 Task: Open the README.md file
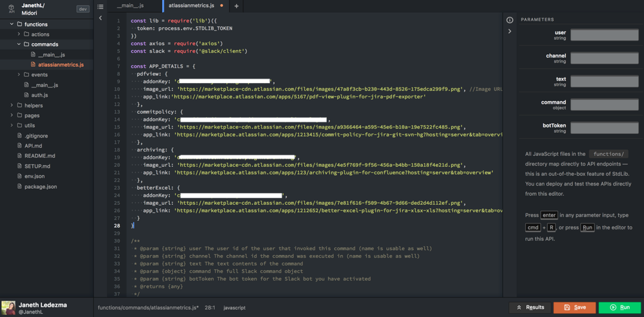pos(39,156)
